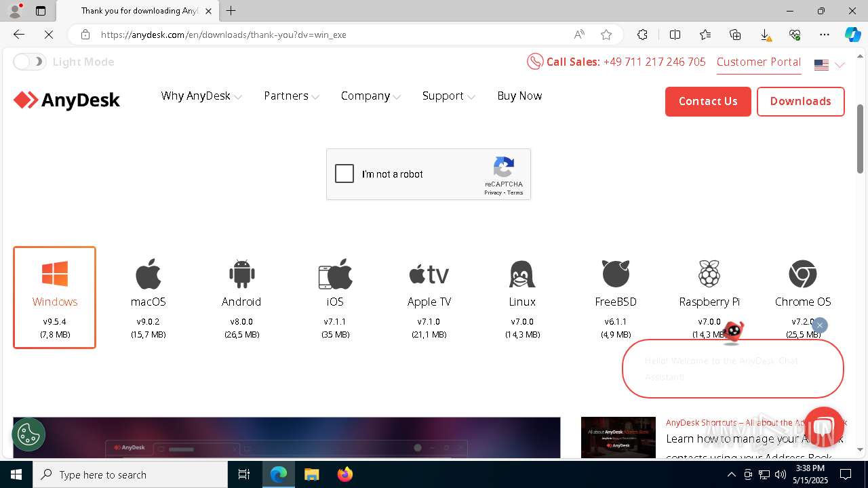The width and height of the screenshot is (868, 488).
Task: Open File Explorer from taskbar
Action: click(311, 474)
